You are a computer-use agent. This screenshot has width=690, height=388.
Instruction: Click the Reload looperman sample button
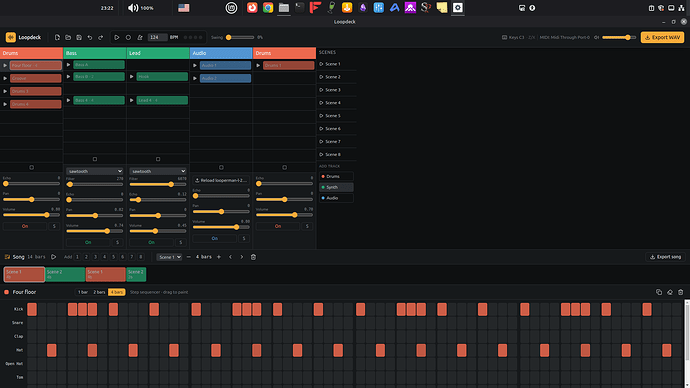click(221, 180)
